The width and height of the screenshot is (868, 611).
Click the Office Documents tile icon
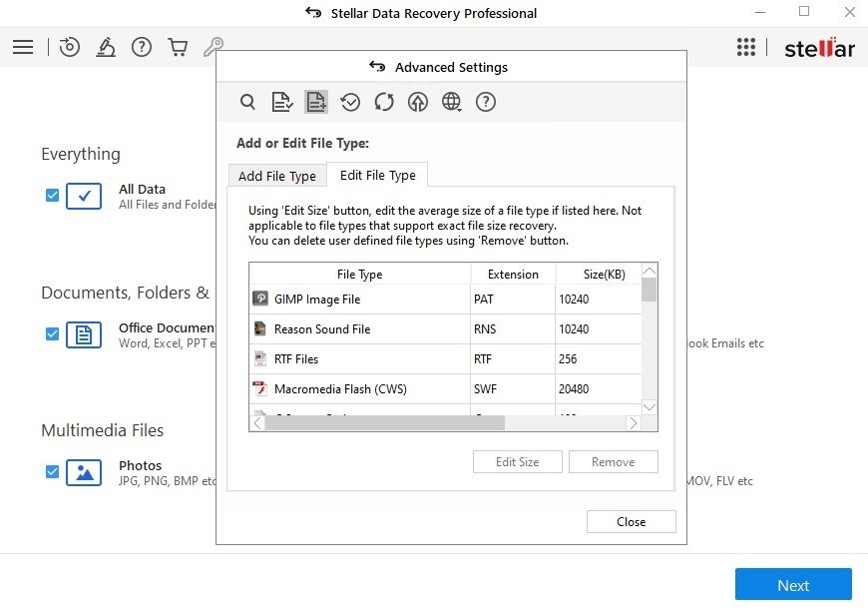click(x=84, y=334)
